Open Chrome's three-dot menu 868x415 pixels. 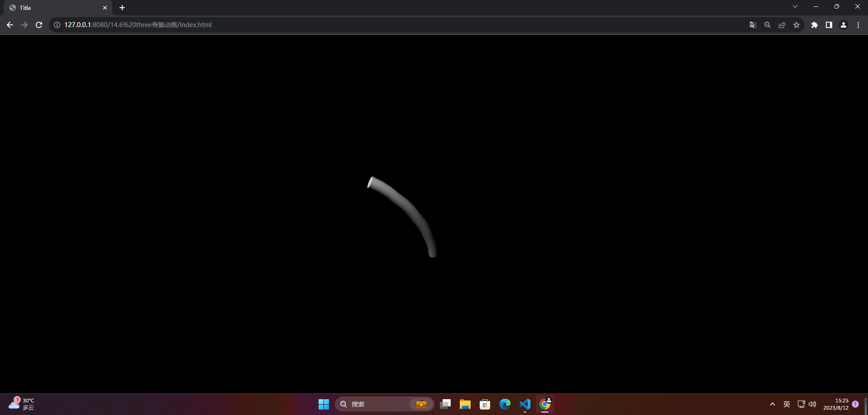pos(858,25)
